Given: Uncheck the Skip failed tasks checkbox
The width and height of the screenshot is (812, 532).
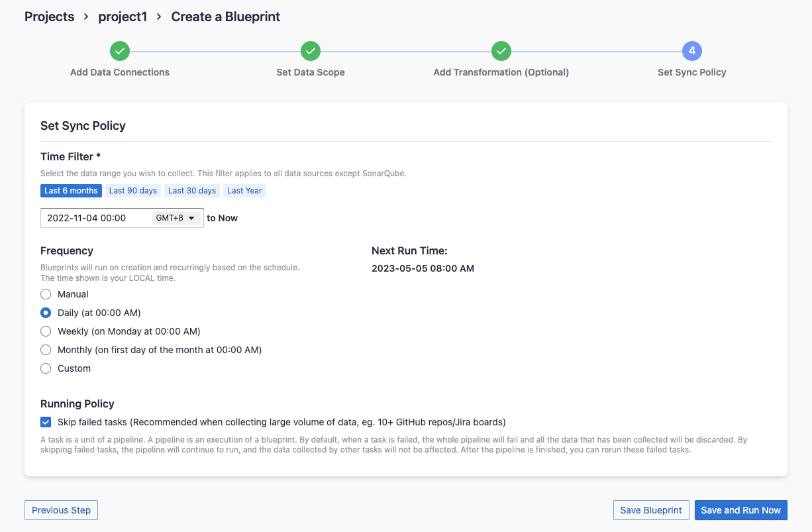Looking at the screenshot, I should coord(46,422).
